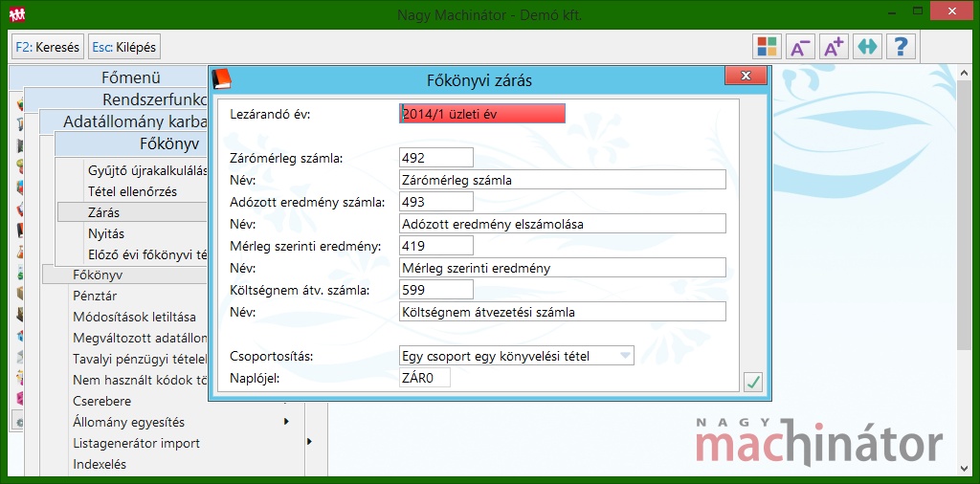Click Költségnem átvezetési számla name field
This screenshot has width=980, height=484.
[x=563, y=311]
